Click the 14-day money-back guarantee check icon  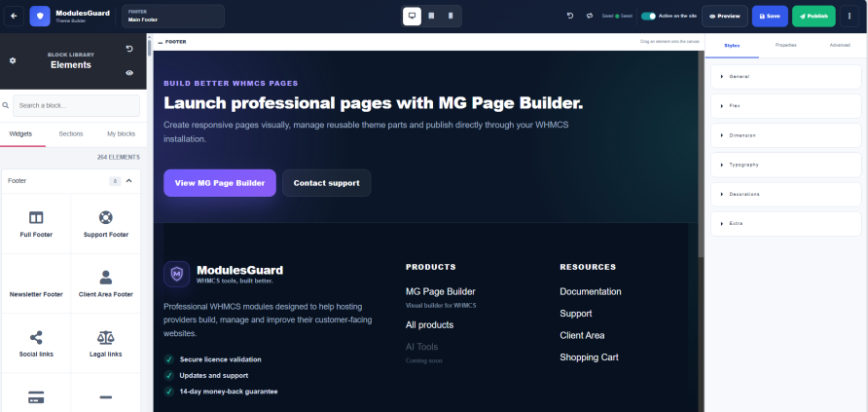click(x=169, y=392)
